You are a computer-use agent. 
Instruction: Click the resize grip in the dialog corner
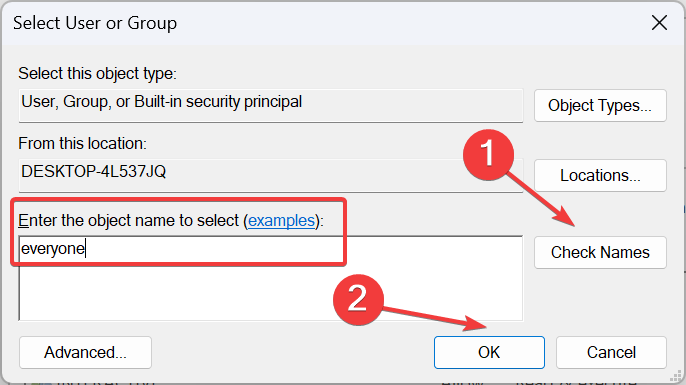coord(676,376)
